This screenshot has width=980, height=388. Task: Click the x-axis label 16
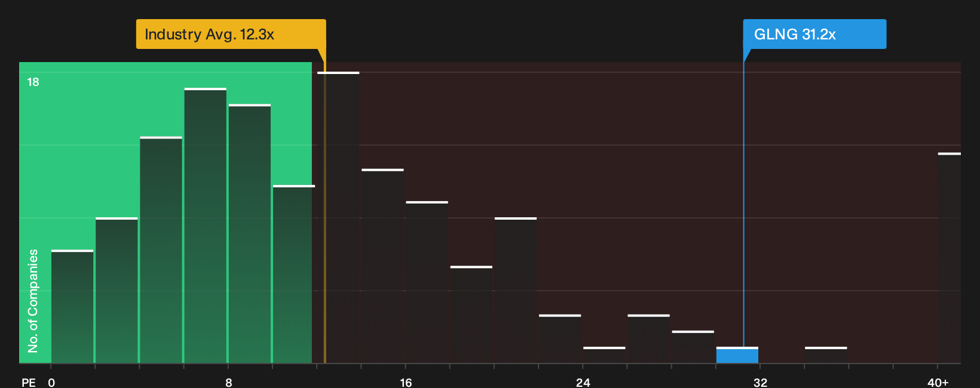coord(406,382)
